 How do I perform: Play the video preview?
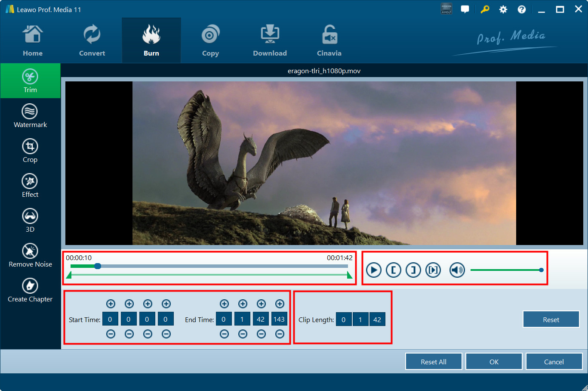(374, 270)
